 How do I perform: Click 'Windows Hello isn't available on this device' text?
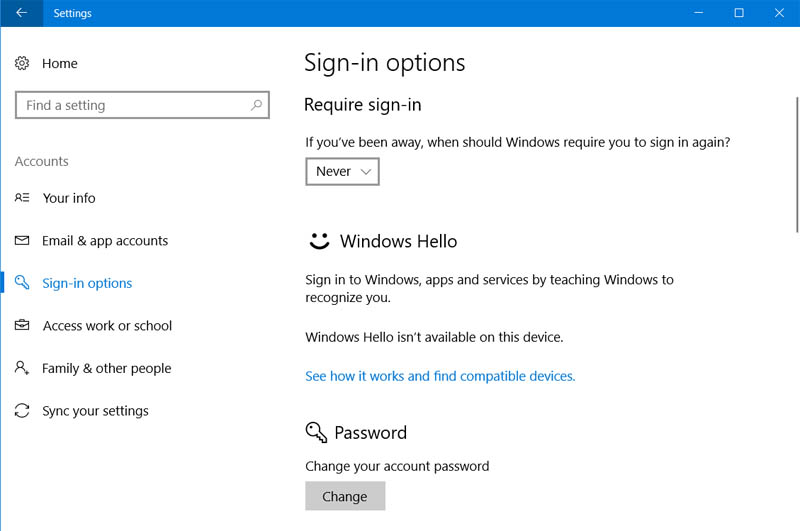coord(434,337)
